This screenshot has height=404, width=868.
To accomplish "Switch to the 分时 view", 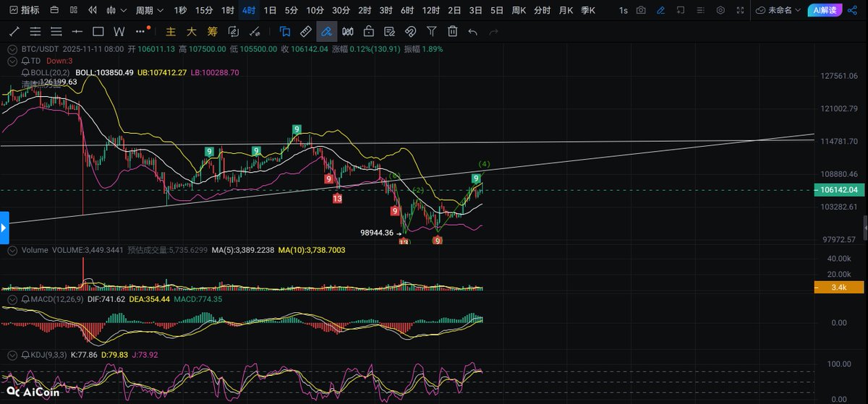I will (541, 10).
